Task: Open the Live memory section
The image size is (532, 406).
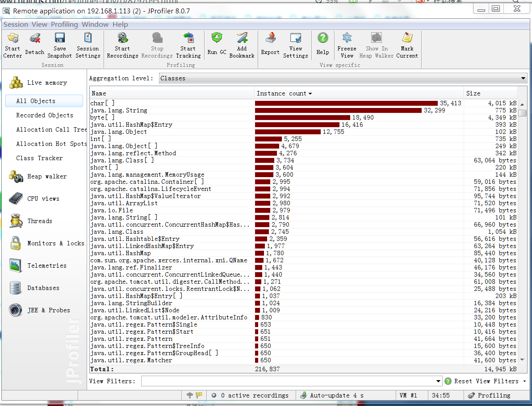Action: tap(38, 83)
